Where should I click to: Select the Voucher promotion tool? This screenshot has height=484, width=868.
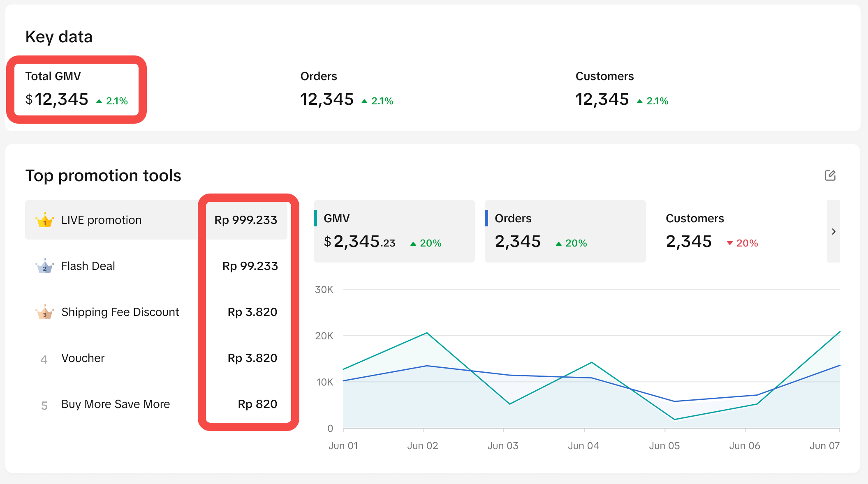[83, 358]
